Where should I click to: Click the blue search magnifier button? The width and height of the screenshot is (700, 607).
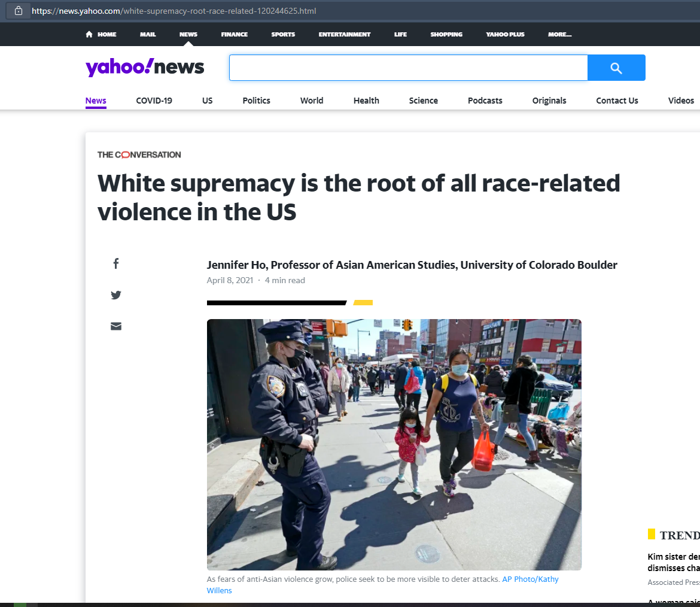tap(616, 68)
